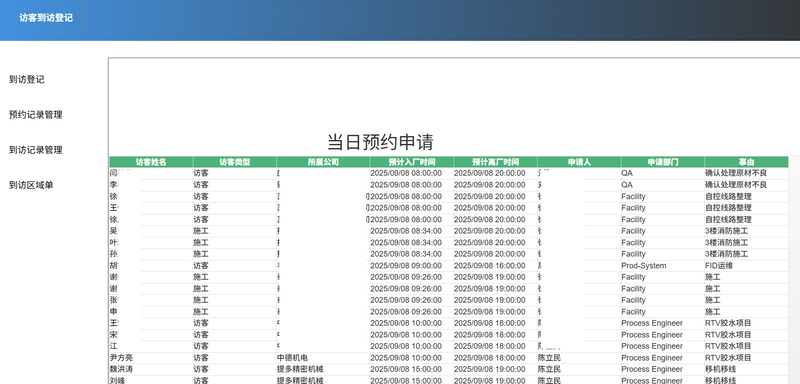Click Facility cell in the 申 row

(633, 312)
